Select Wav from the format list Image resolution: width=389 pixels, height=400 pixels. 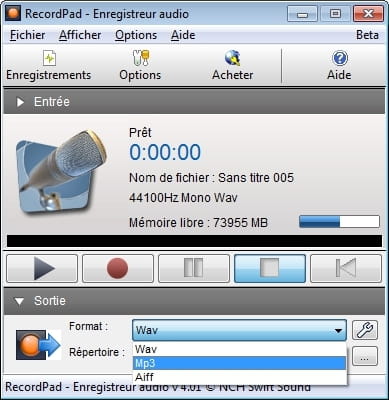[x=239, y=349]
